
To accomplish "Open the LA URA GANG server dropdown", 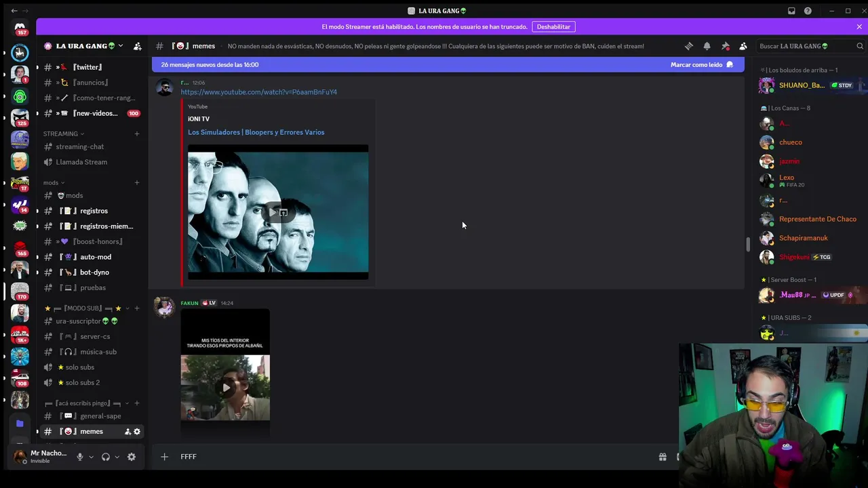I will click(83, 46).
